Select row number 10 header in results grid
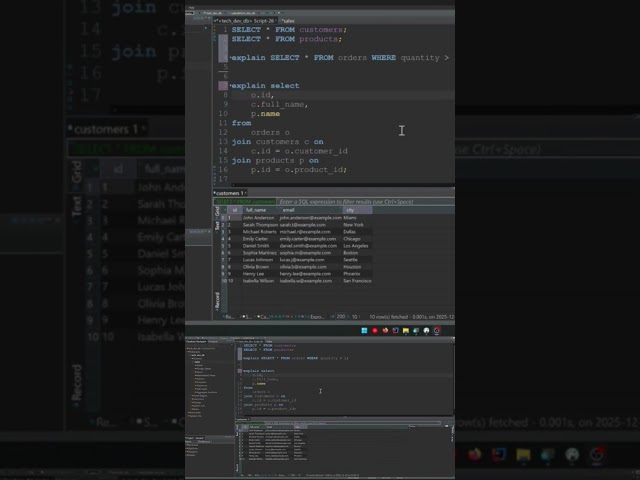The width and height of the screenshot is (640, 480). coord(224,281)
